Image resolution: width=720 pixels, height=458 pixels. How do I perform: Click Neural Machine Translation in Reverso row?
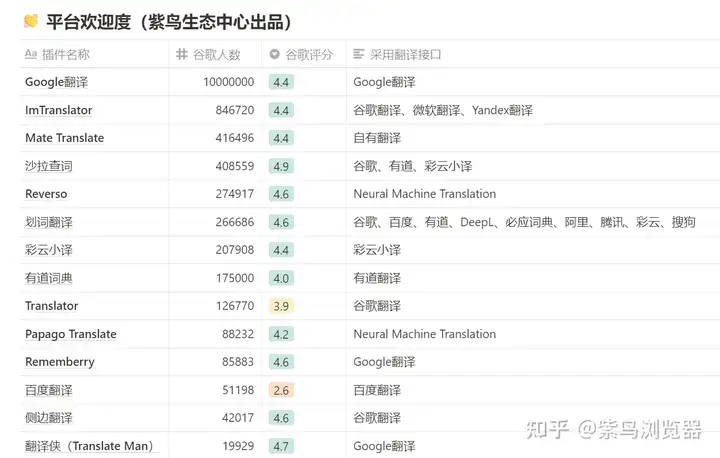coord(425,194)
